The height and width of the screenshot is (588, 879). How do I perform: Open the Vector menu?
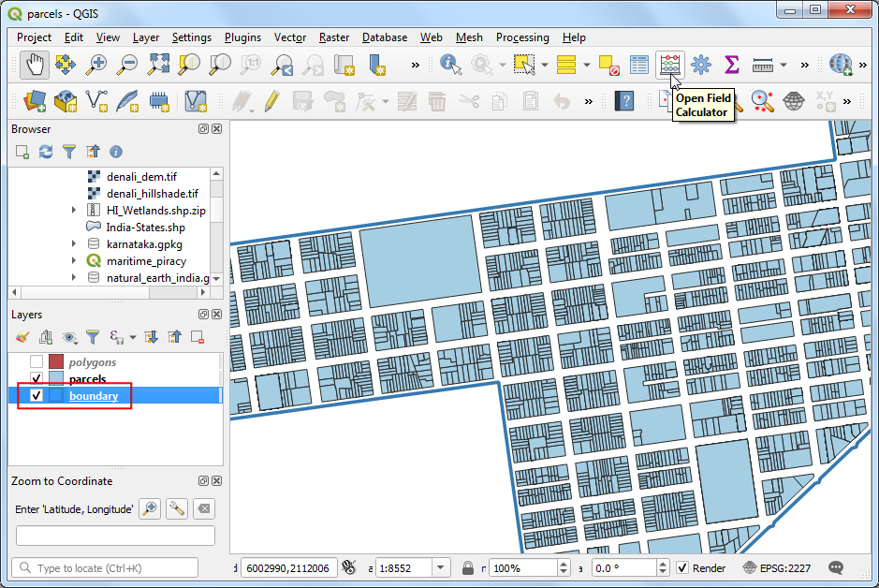tap(290, 37)
